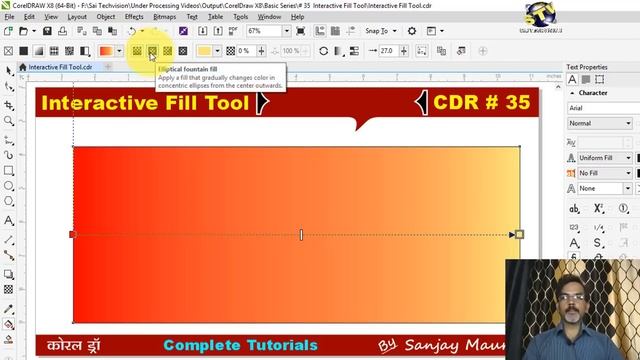The height and width of the screenshot is (360, 640).
Task: Select the Interactive Fill tool
Action: pyautogui.click(x=9, y=324)
